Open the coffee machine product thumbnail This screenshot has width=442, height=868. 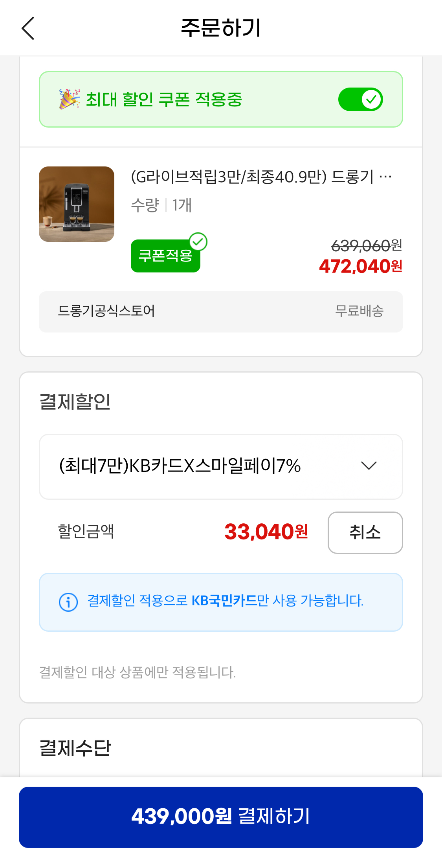tap(77, 204)
